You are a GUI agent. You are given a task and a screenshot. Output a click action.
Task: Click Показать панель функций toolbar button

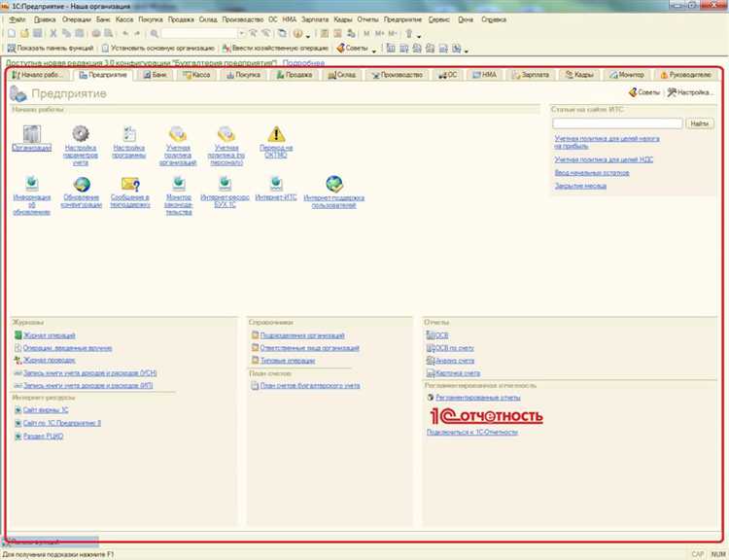pos(51,48)
